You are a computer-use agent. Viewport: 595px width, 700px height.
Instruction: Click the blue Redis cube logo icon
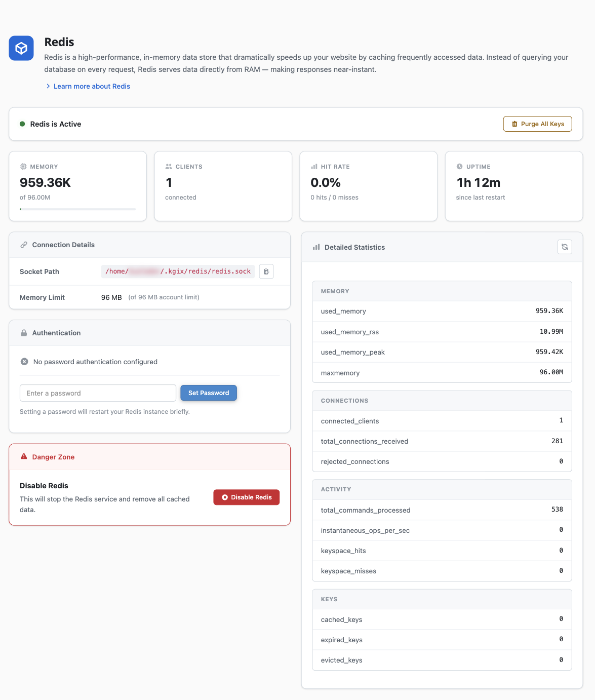(21, 48)
